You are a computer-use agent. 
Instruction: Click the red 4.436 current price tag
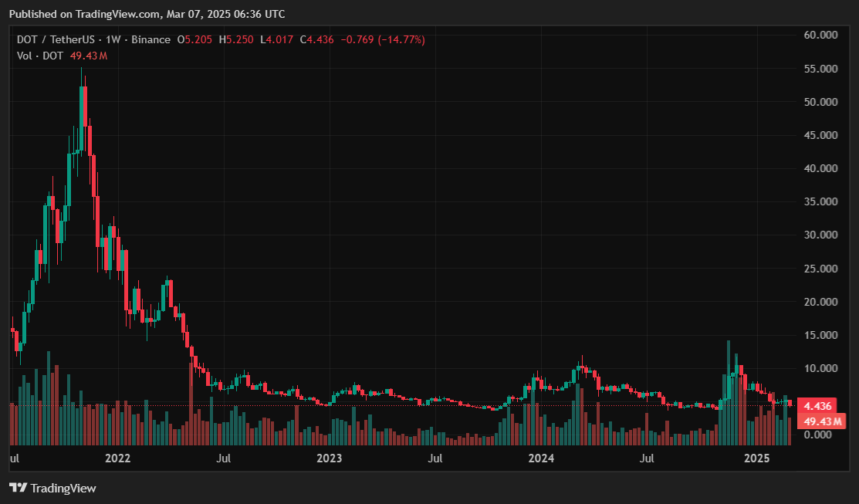click(817, 406)
